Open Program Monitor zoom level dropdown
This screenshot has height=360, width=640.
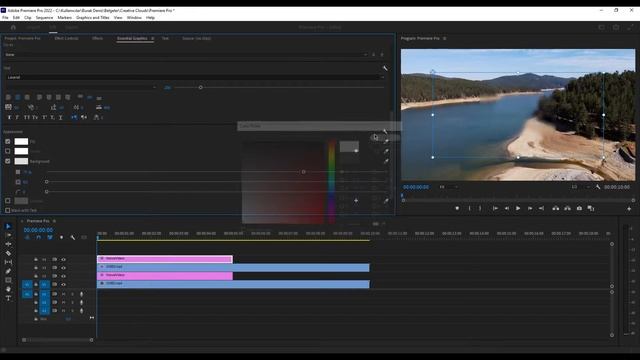tap(449, 187)
